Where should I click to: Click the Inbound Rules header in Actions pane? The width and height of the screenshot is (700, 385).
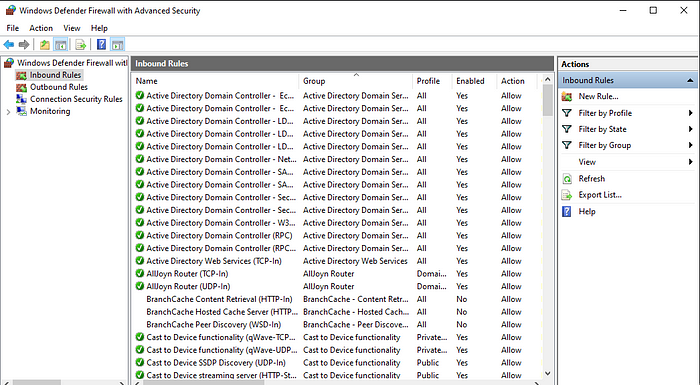627,80
